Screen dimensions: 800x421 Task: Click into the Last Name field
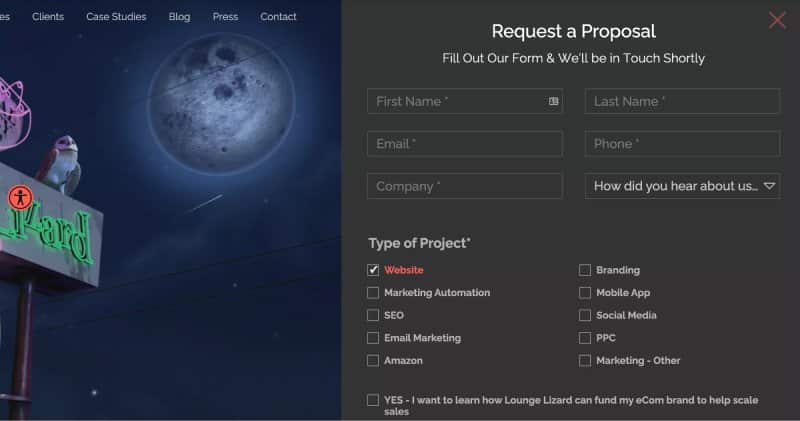682,101
